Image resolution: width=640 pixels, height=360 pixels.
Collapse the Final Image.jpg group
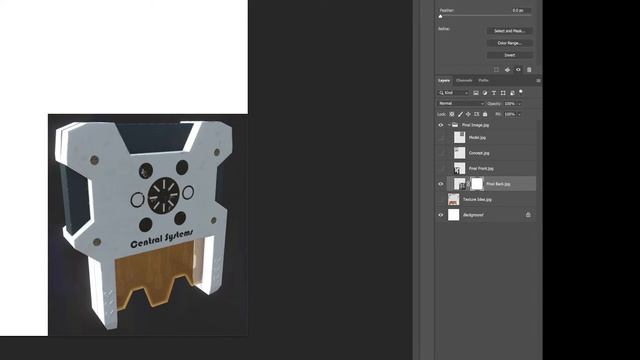[x=449, y=125]
